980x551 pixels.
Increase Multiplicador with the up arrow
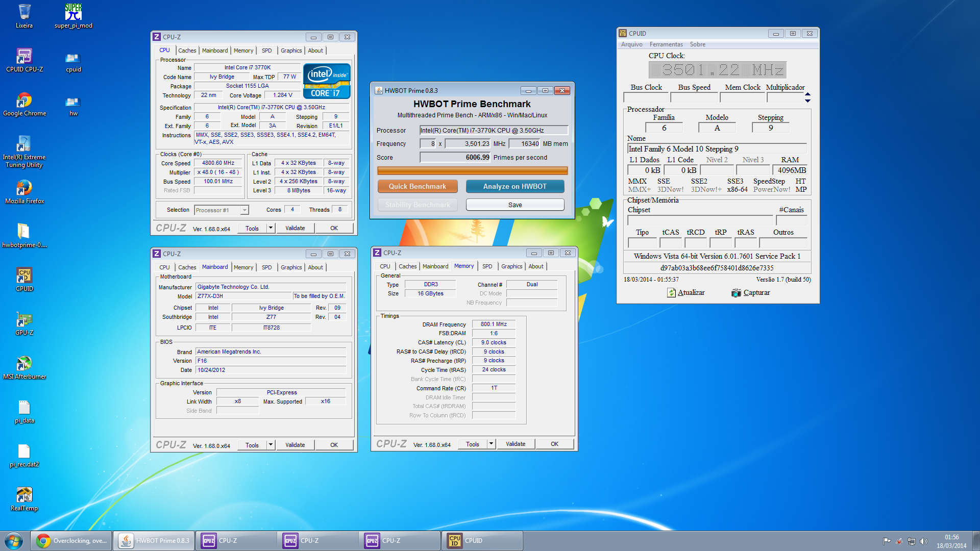tap(807, 94)
